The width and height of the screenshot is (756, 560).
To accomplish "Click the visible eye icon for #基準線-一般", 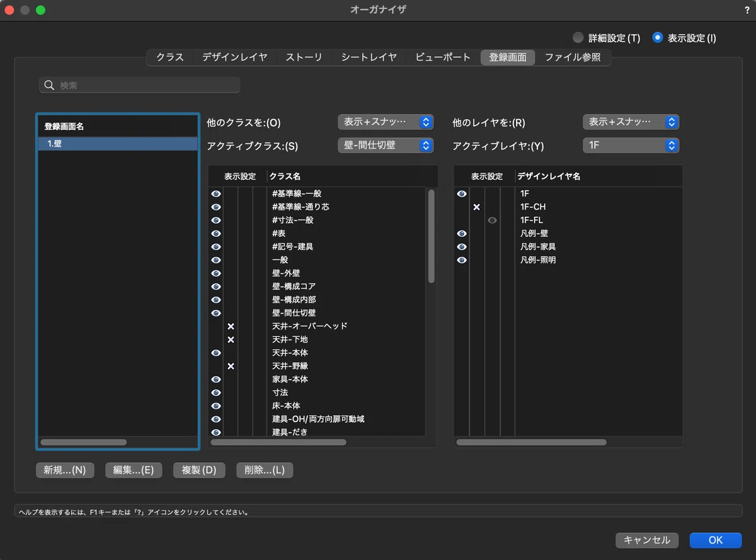I will [216, 193].
